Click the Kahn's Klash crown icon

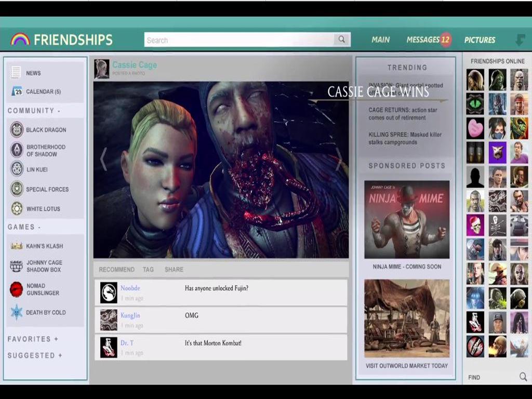16,246
